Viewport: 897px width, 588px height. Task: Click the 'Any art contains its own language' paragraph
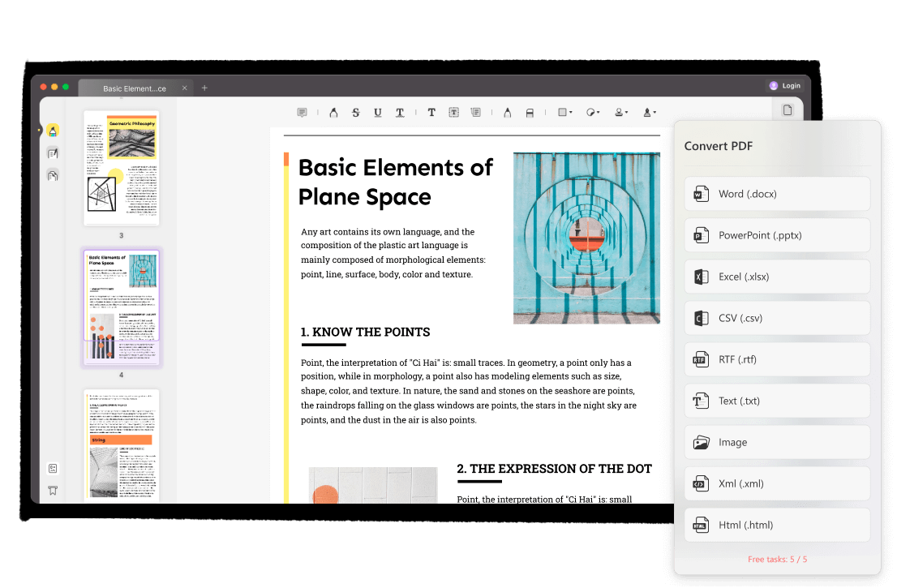tap(393, 253)
